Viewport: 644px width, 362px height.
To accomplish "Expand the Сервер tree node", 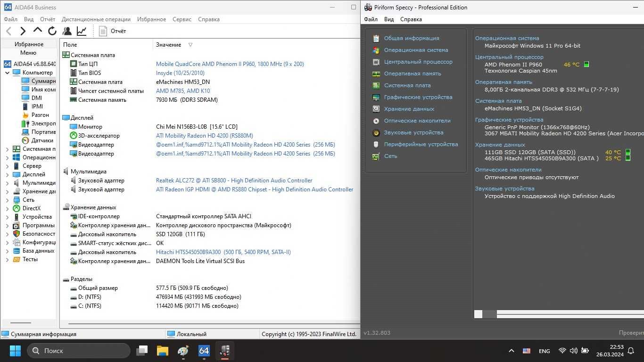I will tap(8, 166).
